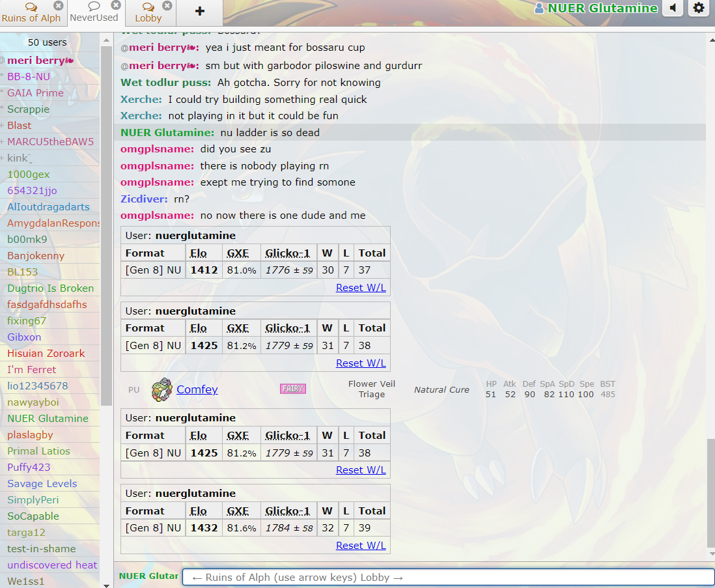Screen dimensions: 715x588
Task: Close the Ruins of Alph tab
Action: [59, 5]
